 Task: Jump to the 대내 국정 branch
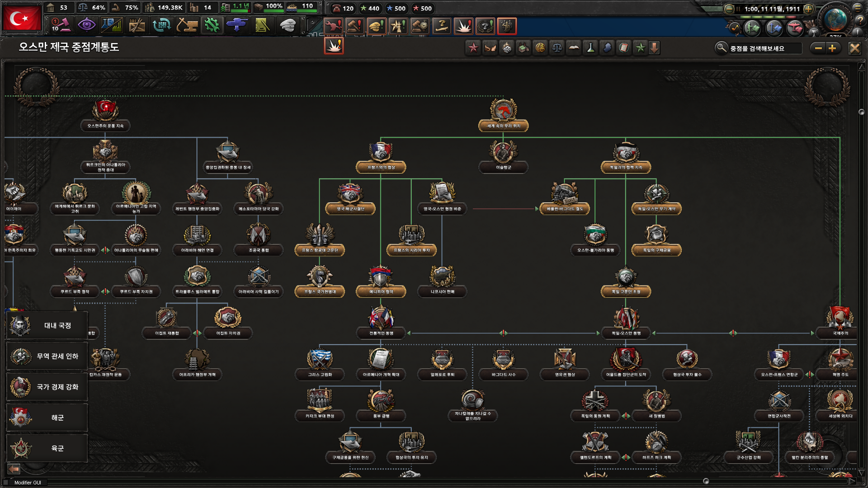click(47, 325)
